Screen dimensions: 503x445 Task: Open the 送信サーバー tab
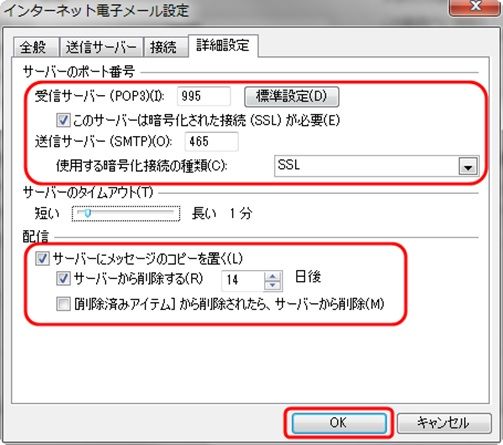(101, 47)
